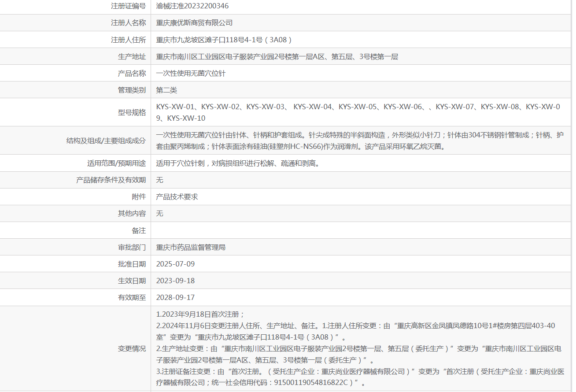Click expiry date 2028-09-17

coord(175,297)
